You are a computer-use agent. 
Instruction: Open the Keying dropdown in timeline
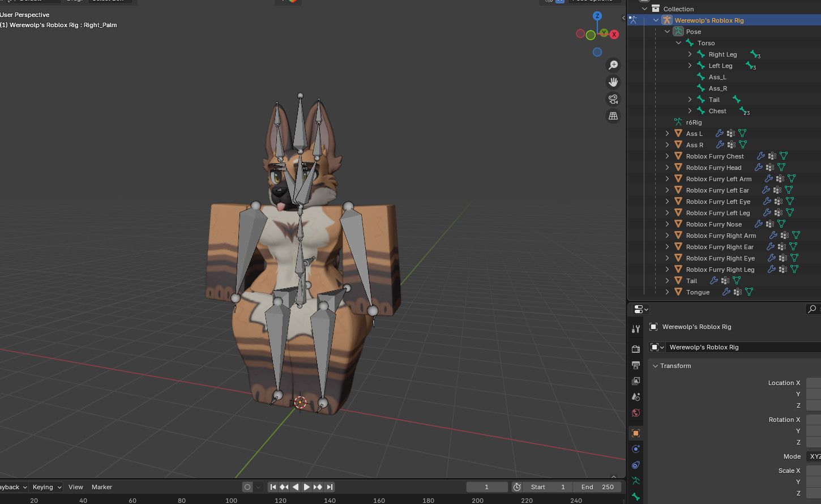point(46,487)
